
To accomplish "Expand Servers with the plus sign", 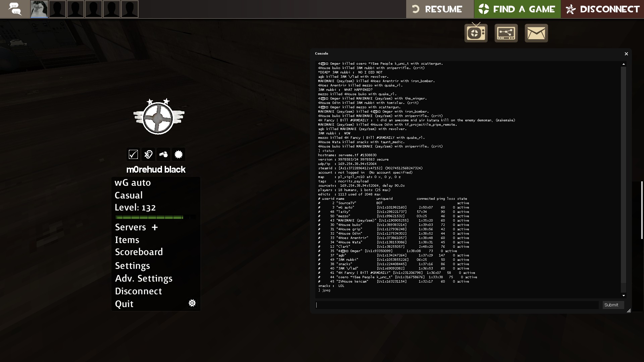I will [155, 228].
